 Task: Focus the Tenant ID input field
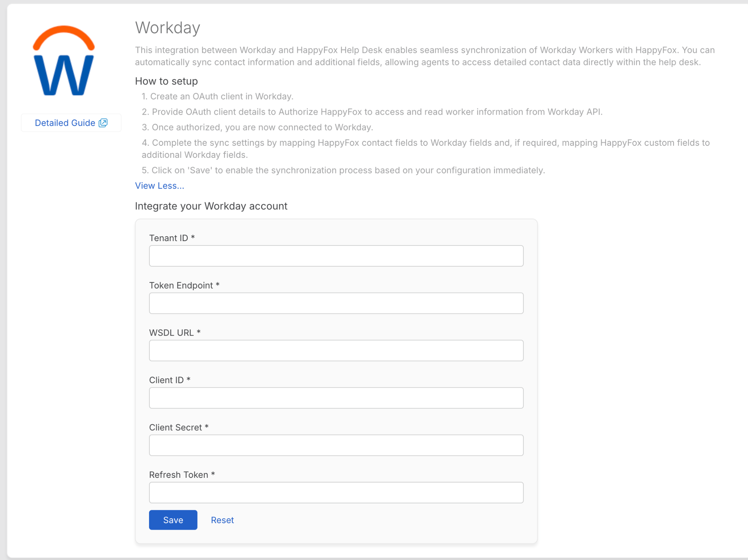tap(336, 256)
